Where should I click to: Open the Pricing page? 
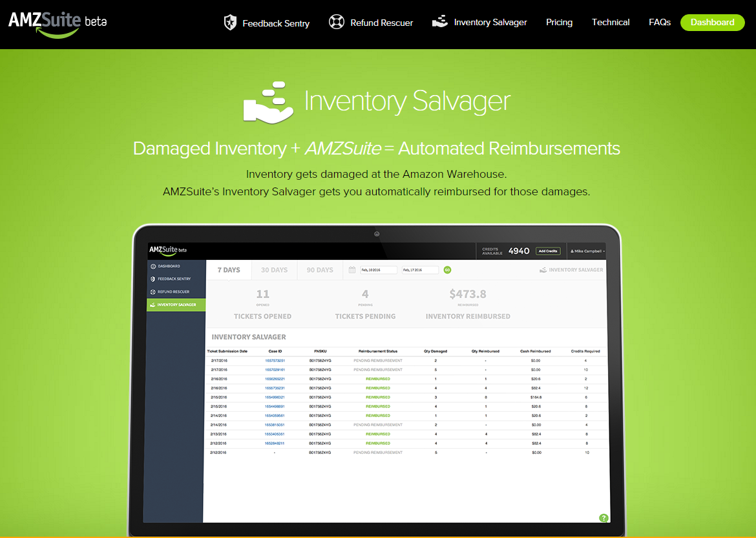pyautogui.click(x=559, y=22)
